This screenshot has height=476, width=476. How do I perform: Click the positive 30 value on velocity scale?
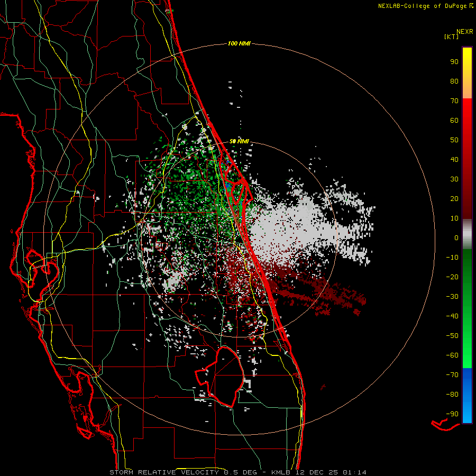454,179
